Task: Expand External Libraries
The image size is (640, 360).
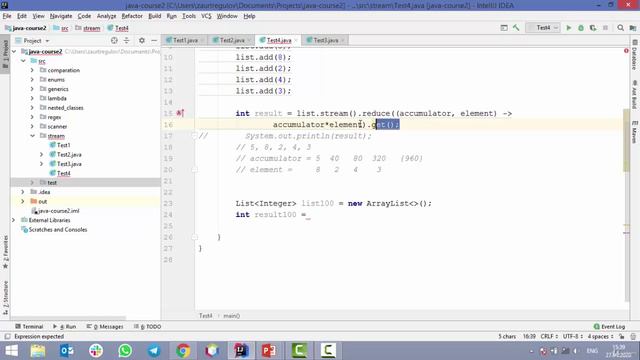Action: [x=13, y=220]
